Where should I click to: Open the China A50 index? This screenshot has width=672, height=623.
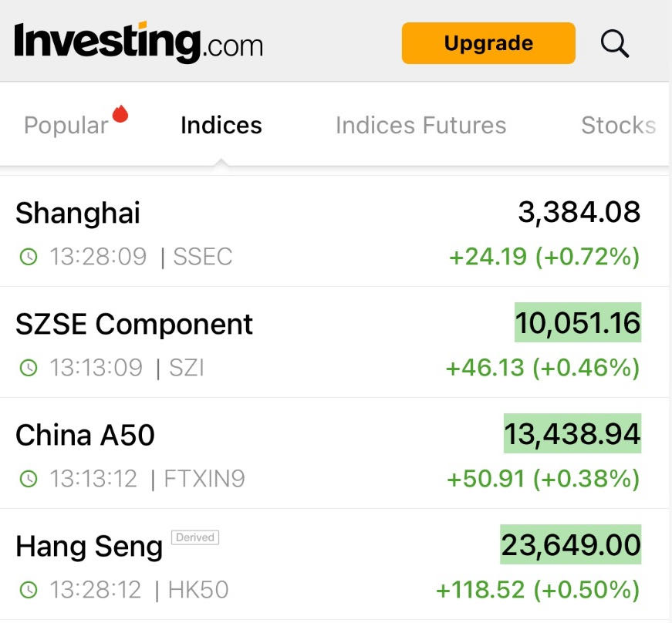click(85, 436)
